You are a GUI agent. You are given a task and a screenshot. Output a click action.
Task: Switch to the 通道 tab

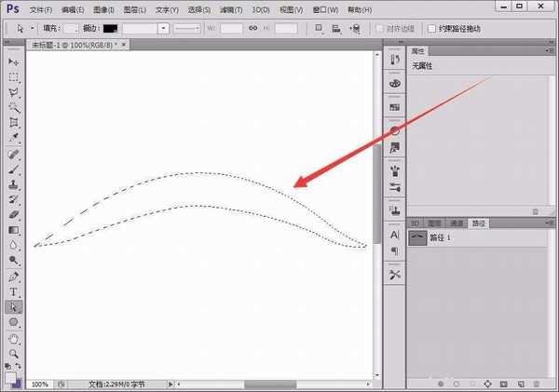[x=456, y=223]
